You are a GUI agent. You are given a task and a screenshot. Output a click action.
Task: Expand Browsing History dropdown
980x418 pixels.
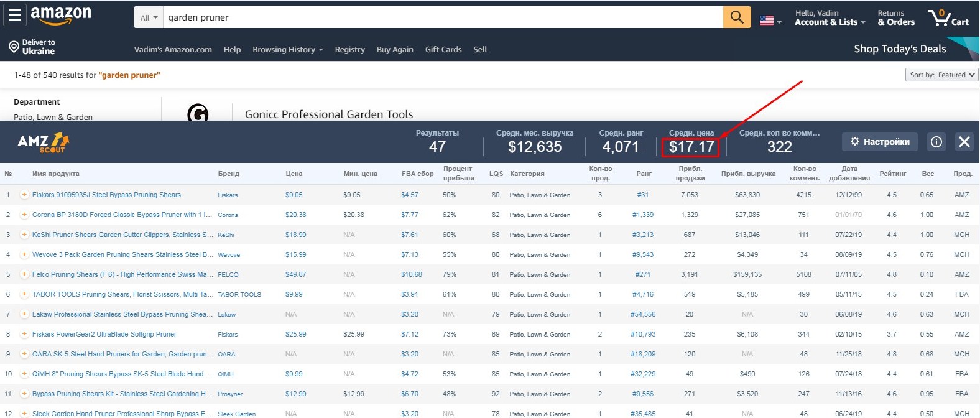point(287,50)
